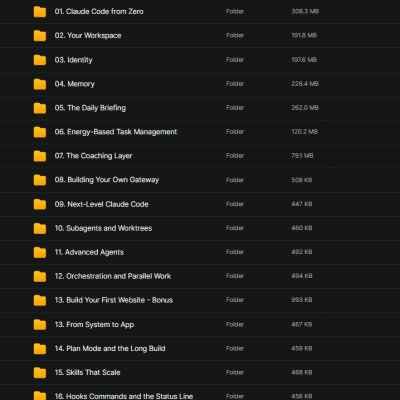The width and height of the screenshot is (400, 400).
Task: Click the 494 KB size value
Action: point(302,276)
